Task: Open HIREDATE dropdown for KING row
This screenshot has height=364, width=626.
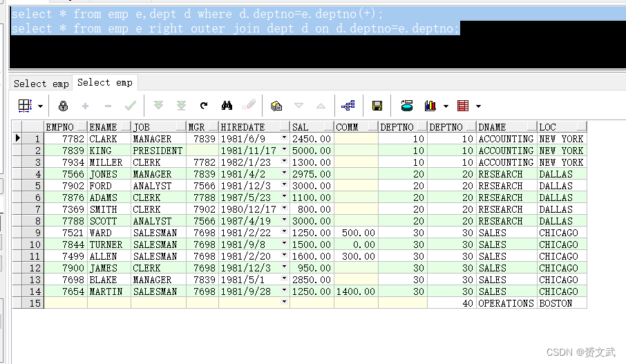Action: [x=284, y=149]
